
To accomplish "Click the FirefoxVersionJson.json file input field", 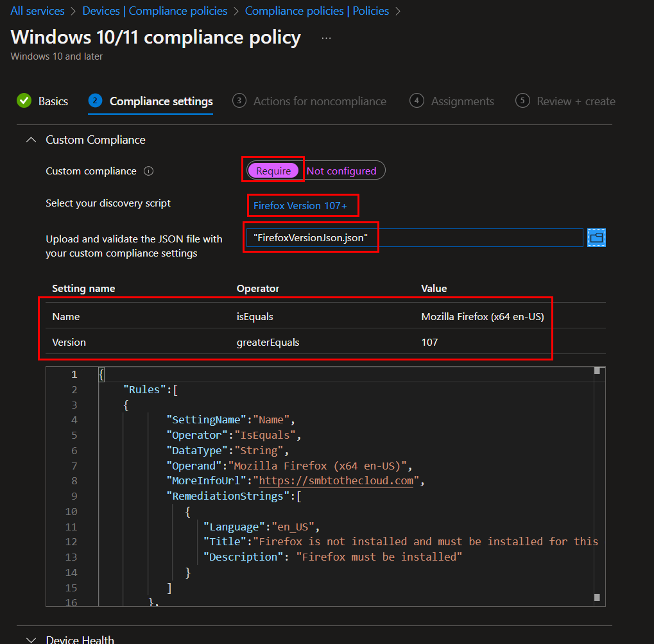I will pos(414,238).
